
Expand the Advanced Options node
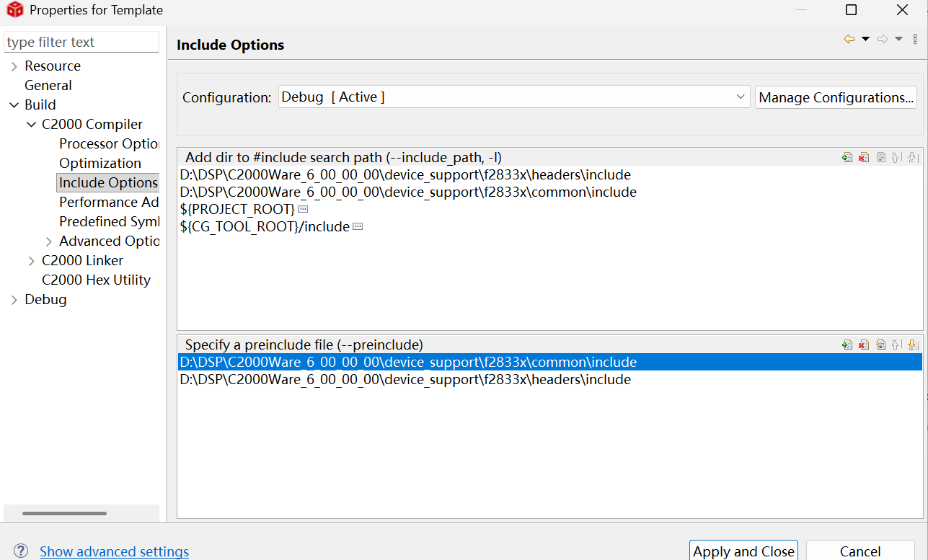click(48, 241)
